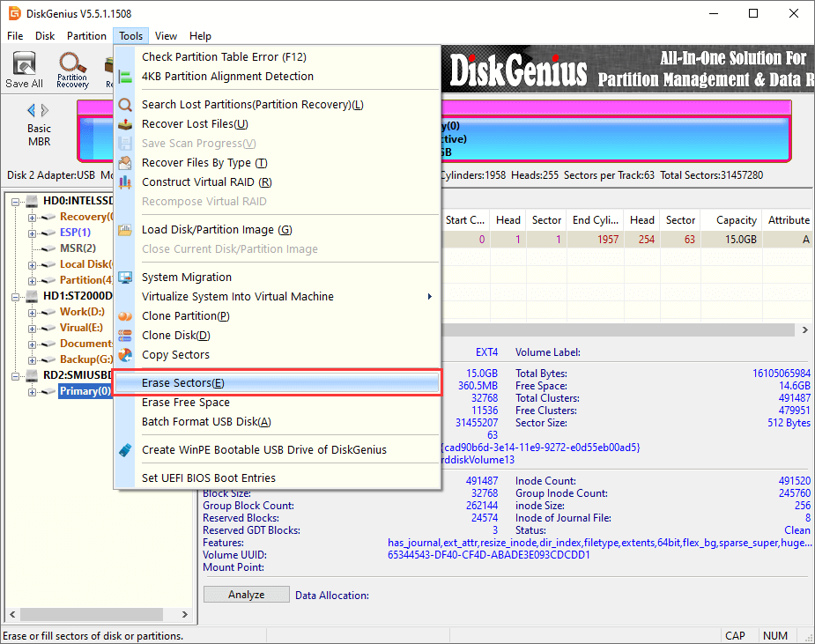Click Construct Virtual RAID icon
The height and width of the screenshot is (644, 815).
click(125, 182)
